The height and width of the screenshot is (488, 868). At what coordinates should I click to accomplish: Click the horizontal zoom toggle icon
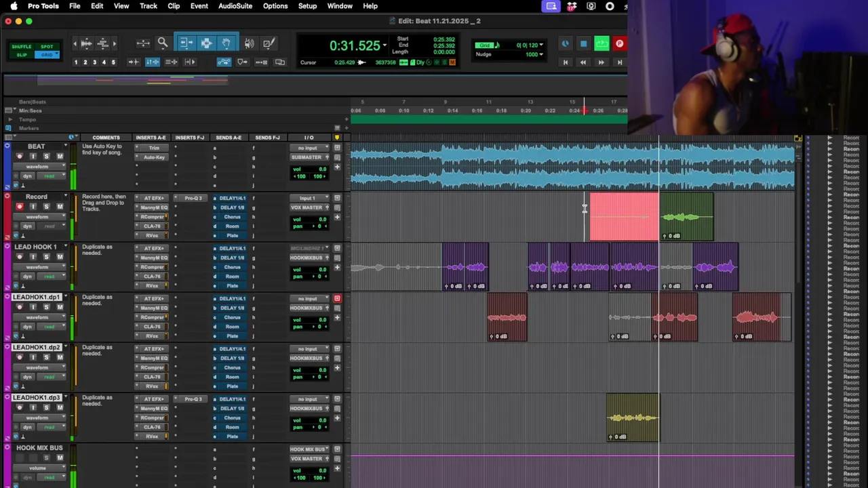click(x=143, y=43)
